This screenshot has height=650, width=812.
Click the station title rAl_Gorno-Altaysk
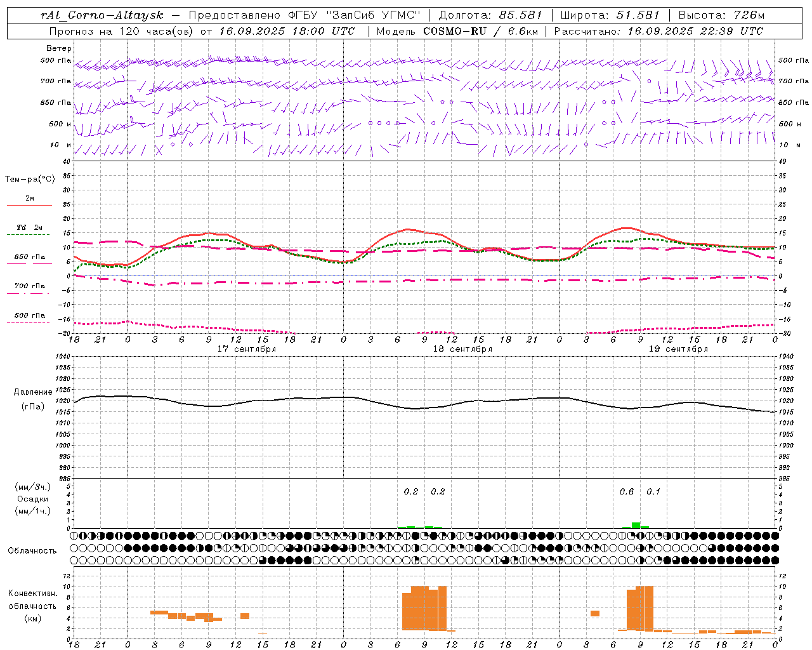pyautogui.click(x=102, y=15)
